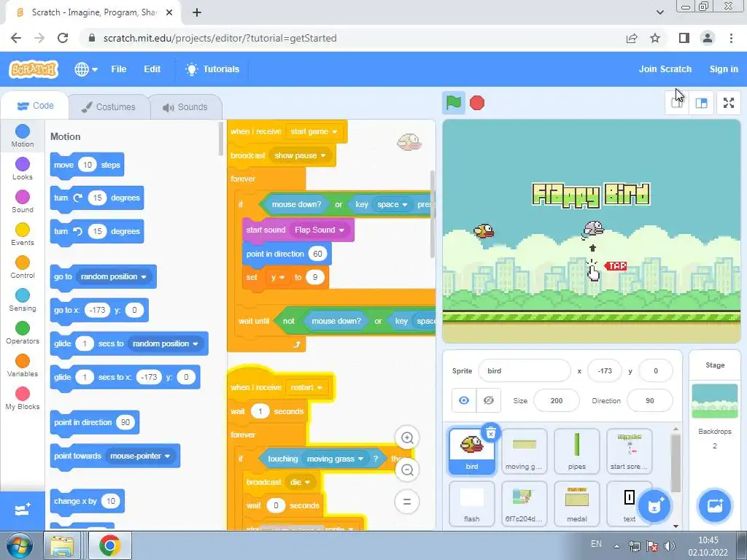
Task: Zoom out the code workspace
Action: tap(407, 470)
